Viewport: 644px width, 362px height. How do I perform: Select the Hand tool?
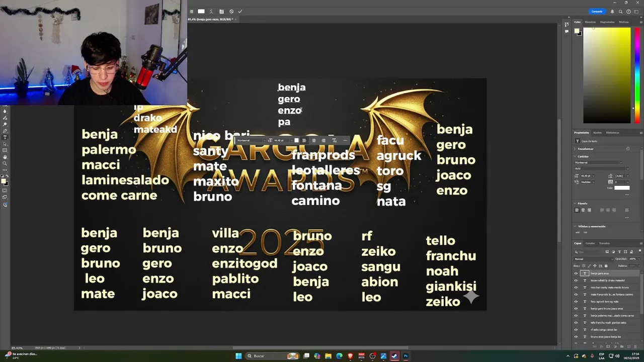click(x=5, y=157)
